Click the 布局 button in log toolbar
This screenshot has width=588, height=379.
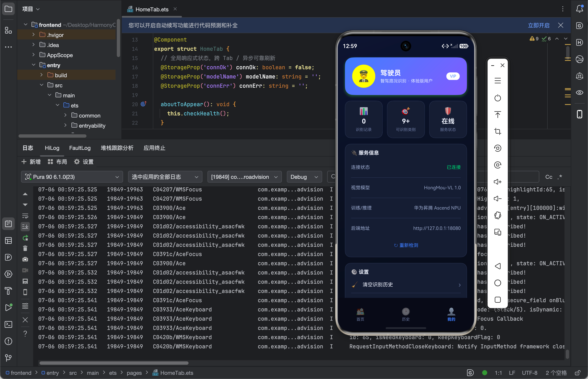click(x=57, y=162)
